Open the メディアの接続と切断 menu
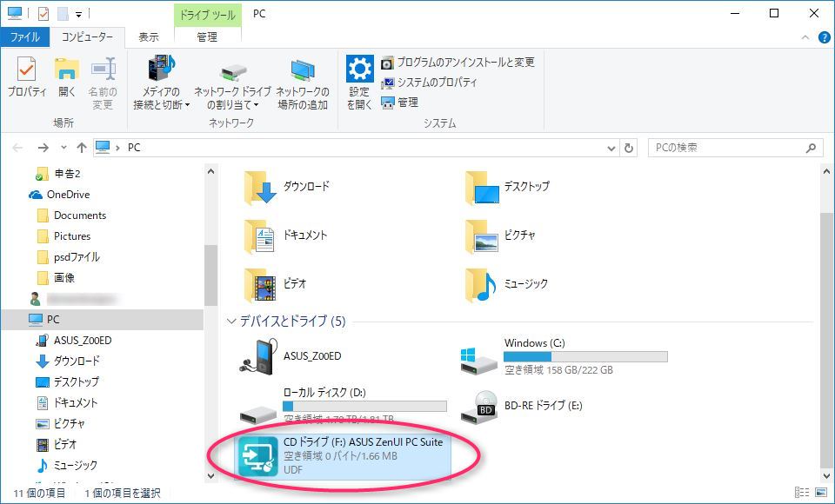This screenshot has height=504, width=835. point(162,82)
